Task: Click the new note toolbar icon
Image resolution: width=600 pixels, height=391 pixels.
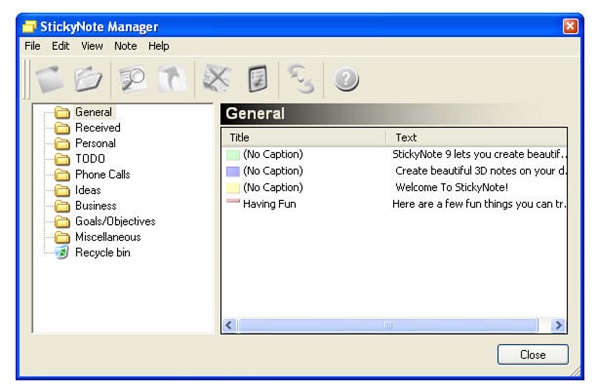Action: (x=50, y=79)
